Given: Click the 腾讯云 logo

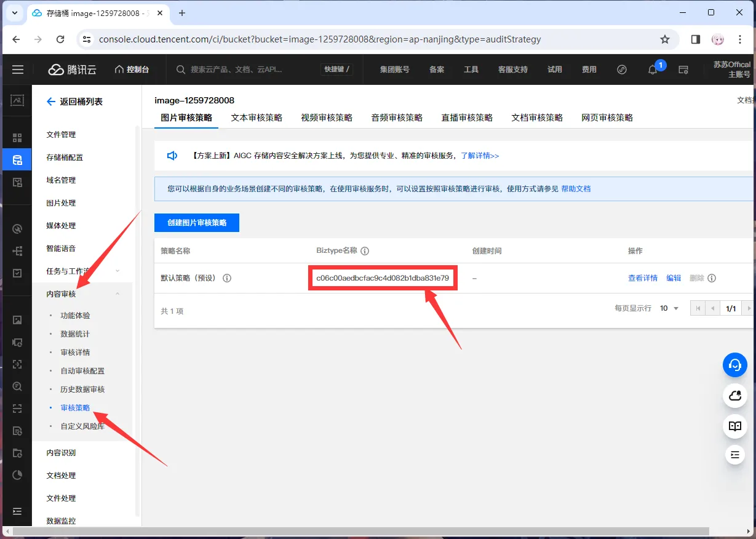Looking at the screenshot, I should click(x=73, y=70).
